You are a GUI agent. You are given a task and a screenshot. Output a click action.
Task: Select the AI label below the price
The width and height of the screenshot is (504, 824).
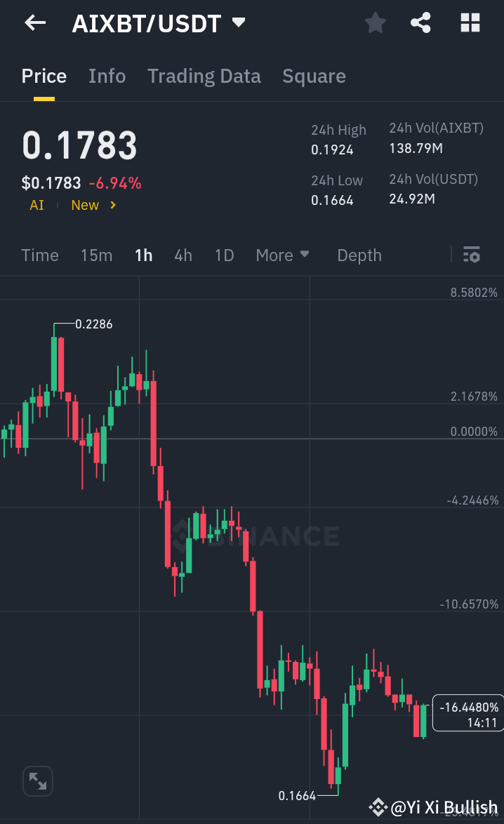pyautogui.click(x=37, y=205)
